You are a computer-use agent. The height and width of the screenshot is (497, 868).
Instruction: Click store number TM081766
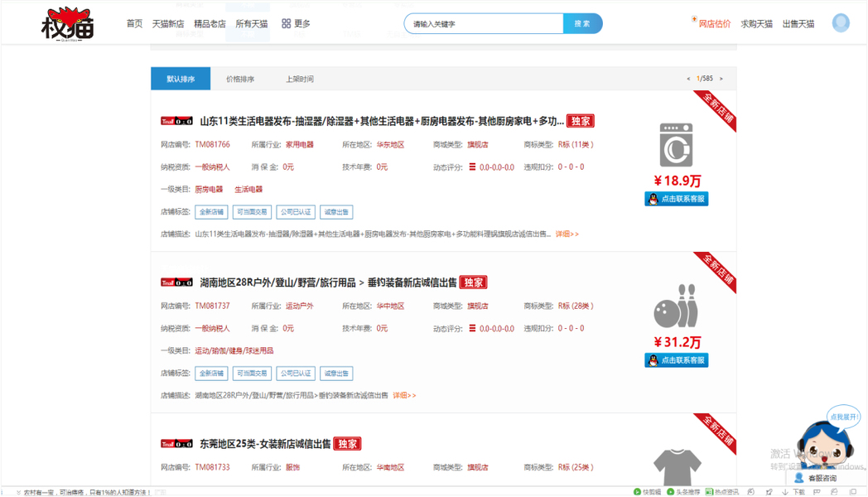pos(212,144)
